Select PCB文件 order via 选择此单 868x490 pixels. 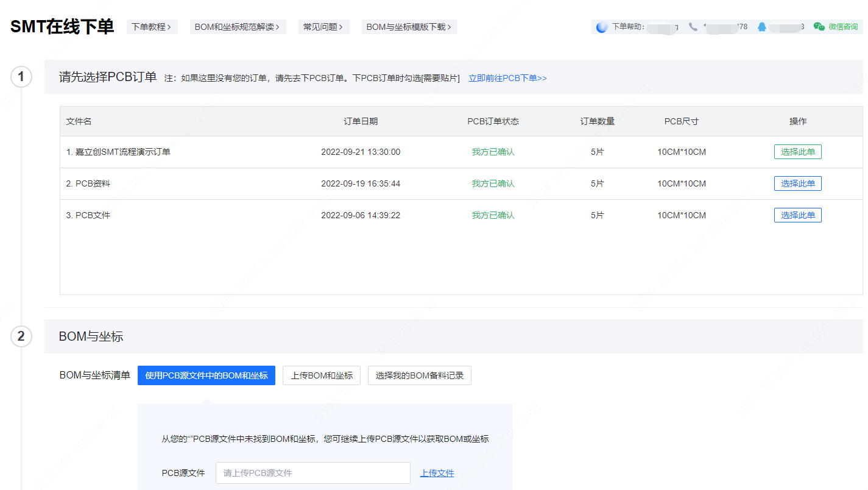797,215
